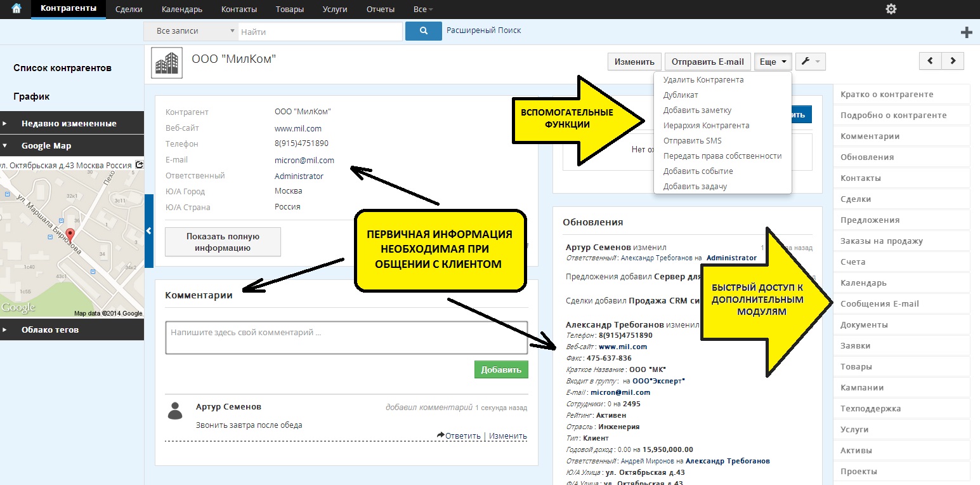The width and height of the screenshot is (980, 485).
Task: Open Сообщения E-mail module
Action: tap(901, 304)
